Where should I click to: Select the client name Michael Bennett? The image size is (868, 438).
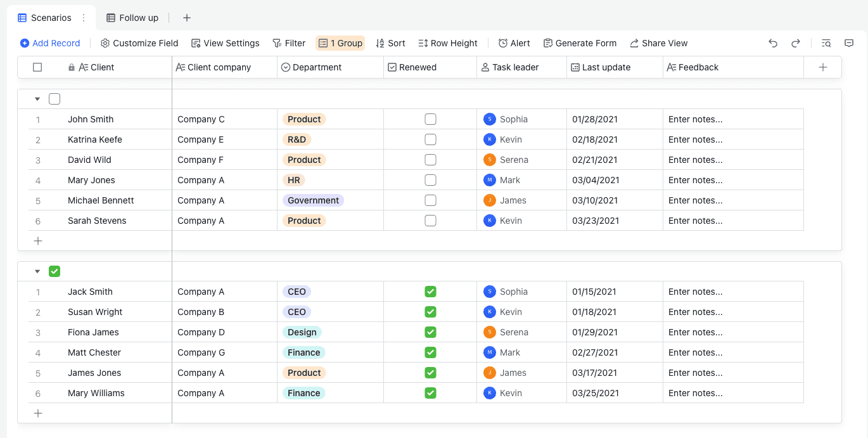[101, 200]
